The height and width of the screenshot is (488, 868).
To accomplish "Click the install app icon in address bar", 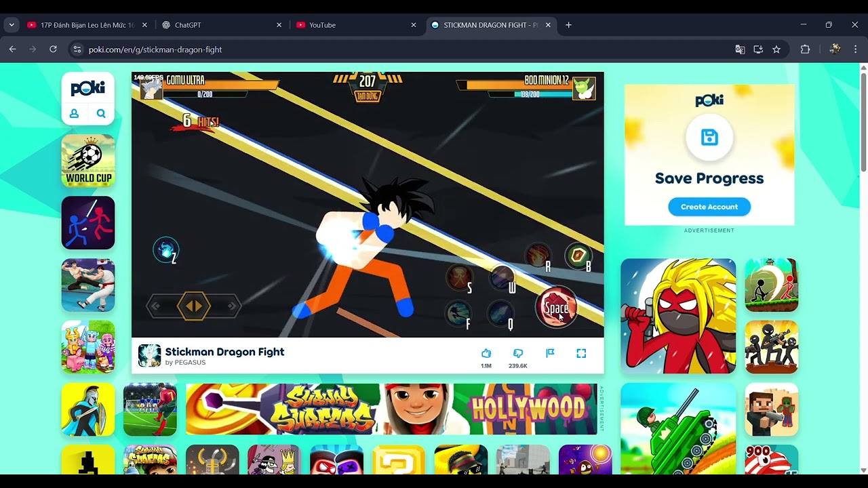I will click(758, 49).
